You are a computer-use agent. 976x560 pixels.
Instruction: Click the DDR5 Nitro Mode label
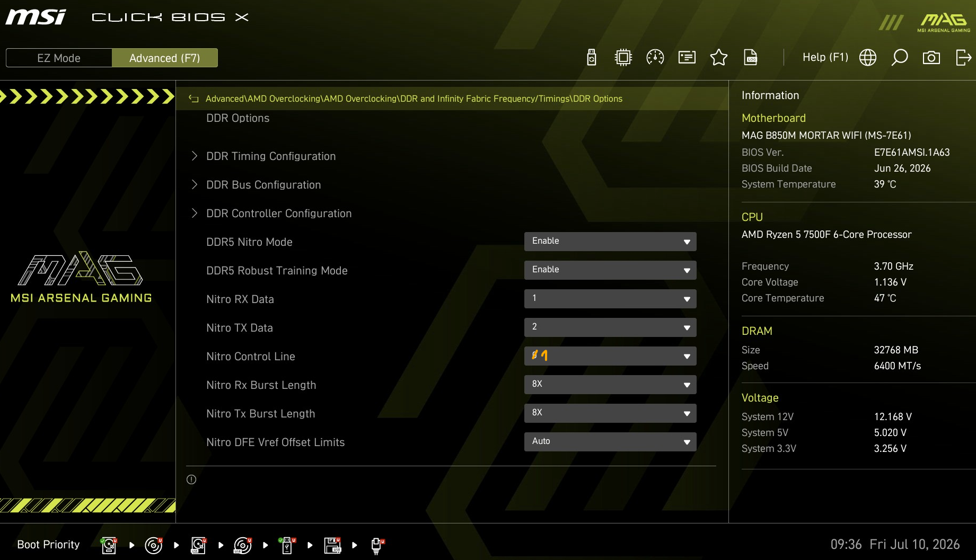pyautogui.click(x=249, y=242)
